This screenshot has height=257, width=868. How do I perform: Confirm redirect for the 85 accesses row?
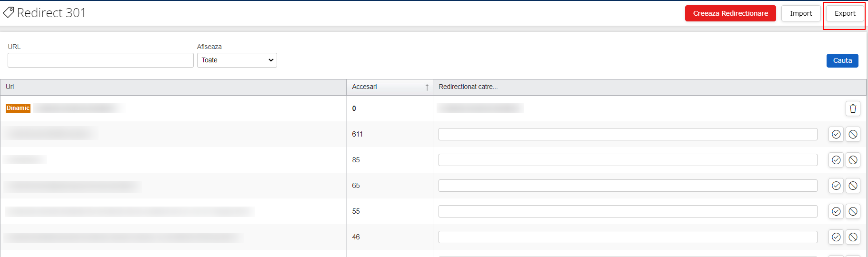click(x=836, y=160)
